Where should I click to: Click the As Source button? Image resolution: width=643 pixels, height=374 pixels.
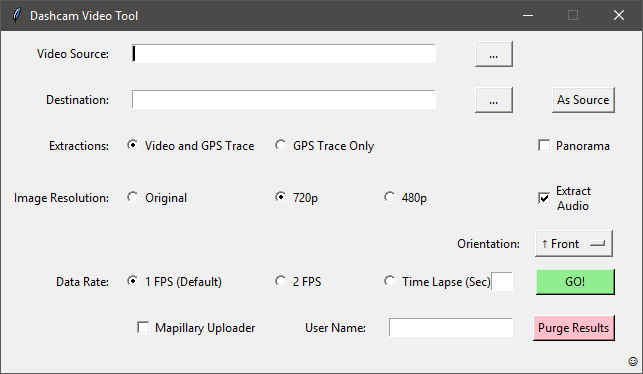(583, 100)
